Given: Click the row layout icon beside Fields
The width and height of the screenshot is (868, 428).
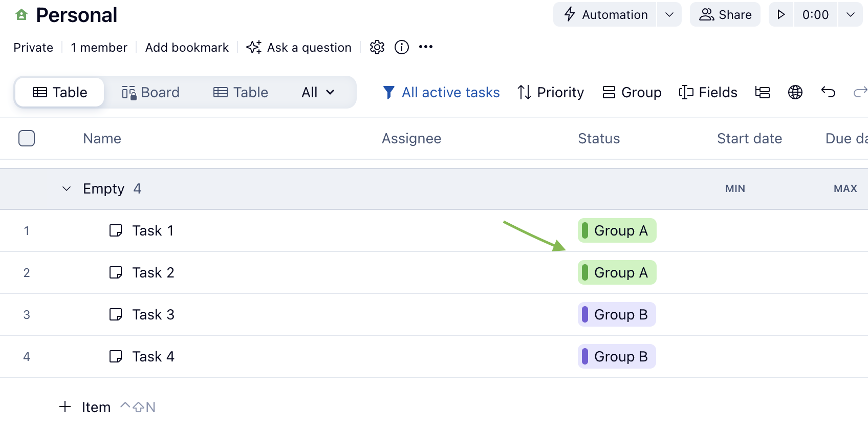Looking at the screenshot, I should 763,92.
